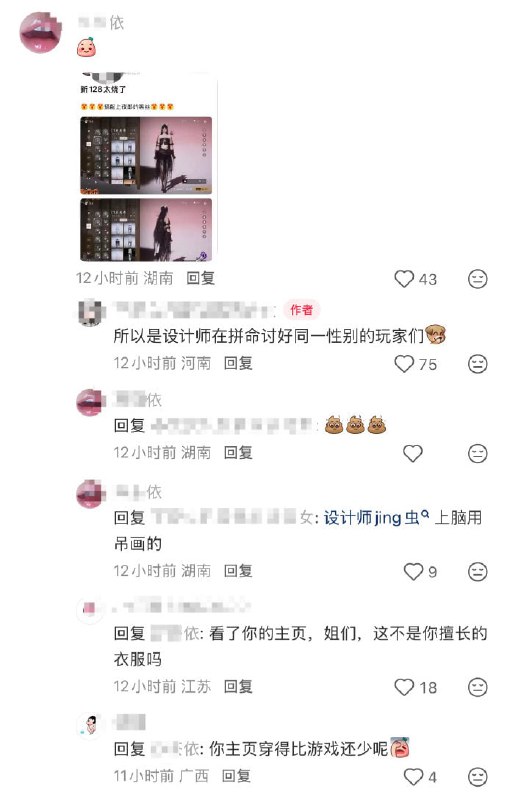Reply to the Jiangsu comment
Image resolution: width=507 pixels, height=800 pixels.
coord(238,686)
